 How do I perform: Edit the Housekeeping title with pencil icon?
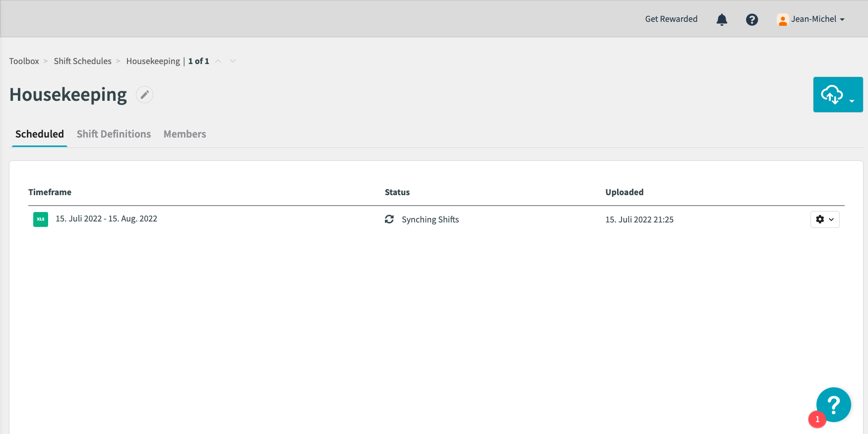(x=144, y=95)
